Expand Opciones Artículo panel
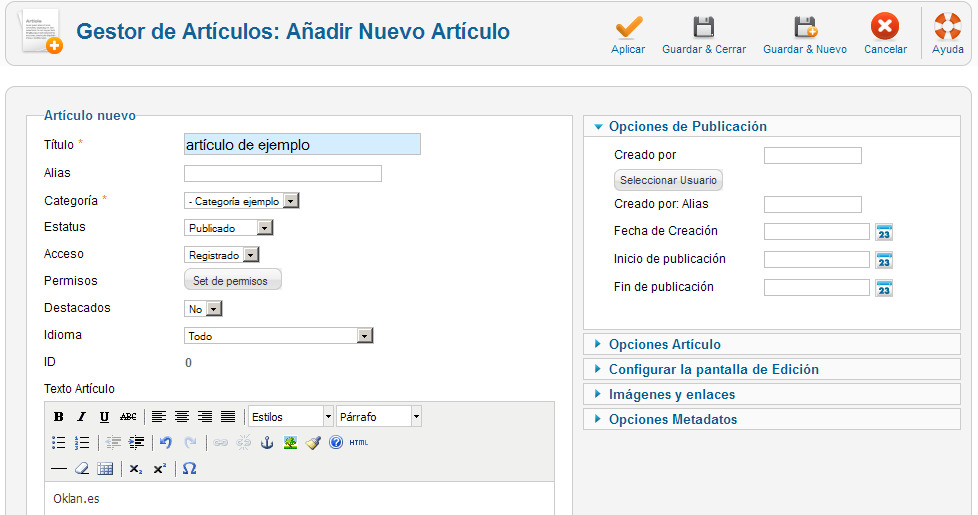Screen dimensions: 978x515 pyautogui.click(x=772, y=344)
